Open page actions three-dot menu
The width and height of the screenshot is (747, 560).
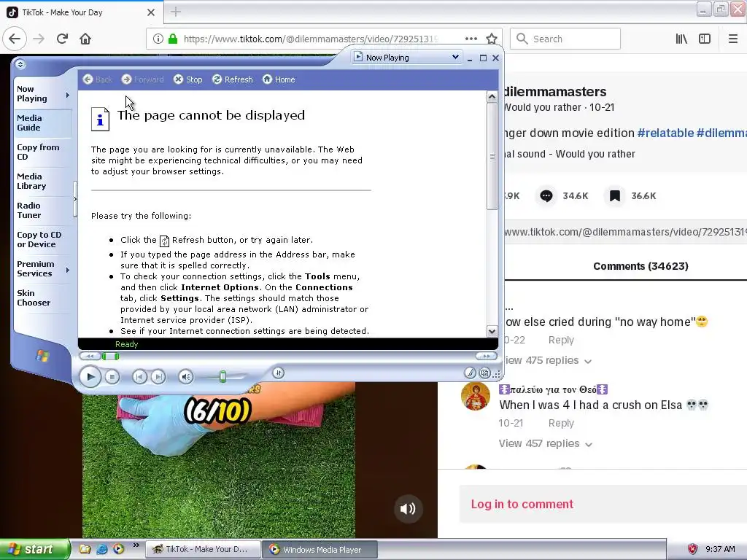[471, 39]
